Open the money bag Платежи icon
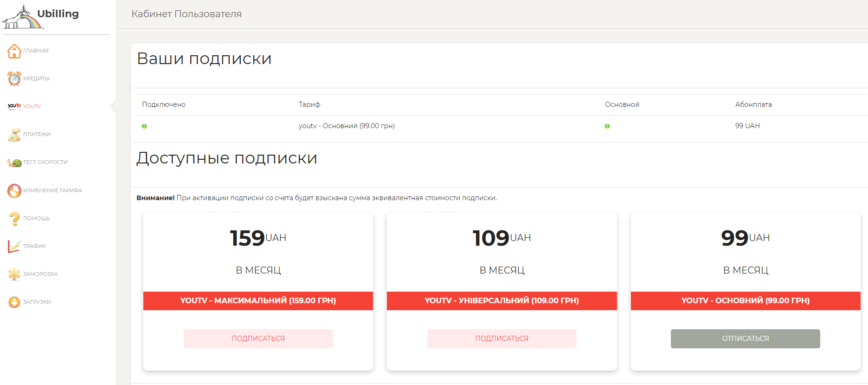 click(14, 135)
